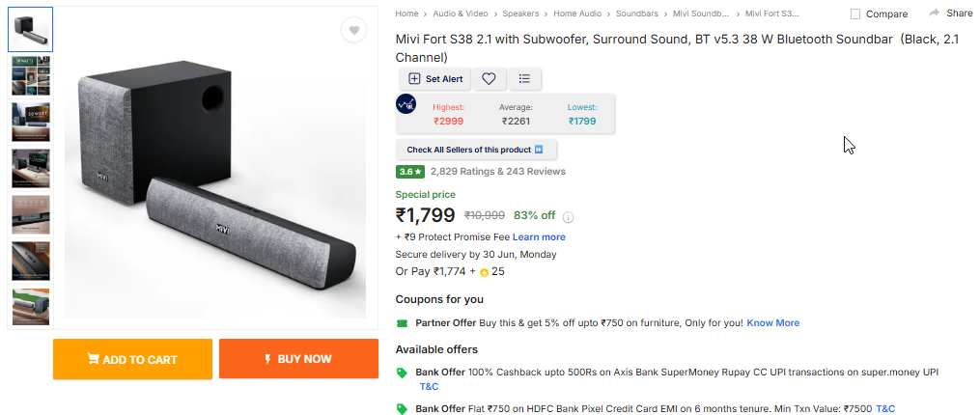Open the list icon next to heart button
980x415 pixels.
pos(524,79)
